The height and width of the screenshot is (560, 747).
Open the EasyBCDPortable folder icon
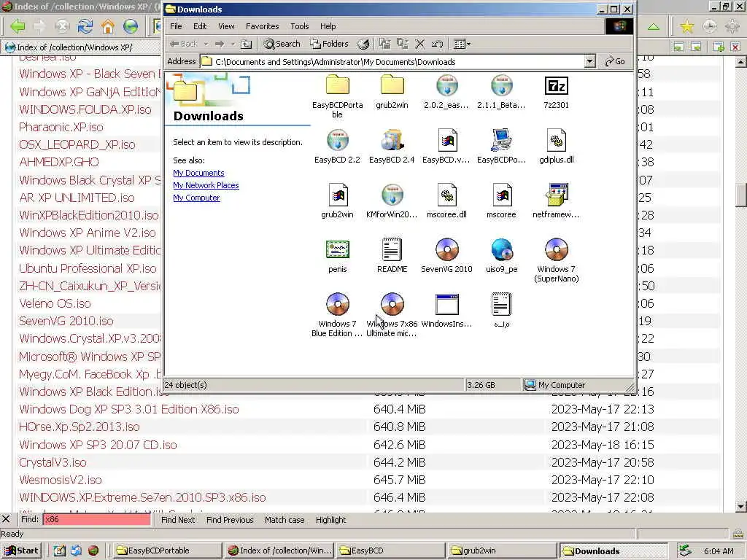tap(337, 86)
